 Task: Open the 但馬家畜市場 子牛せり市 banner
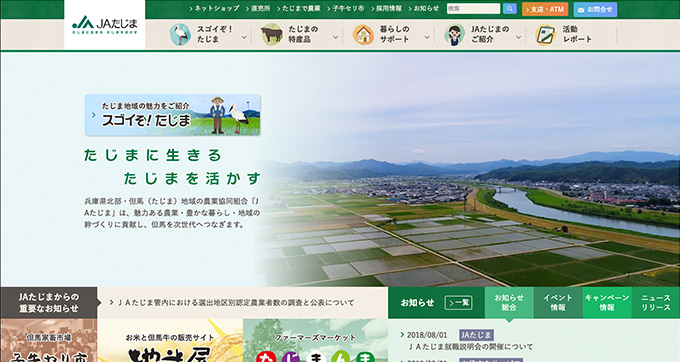(49, 341)
